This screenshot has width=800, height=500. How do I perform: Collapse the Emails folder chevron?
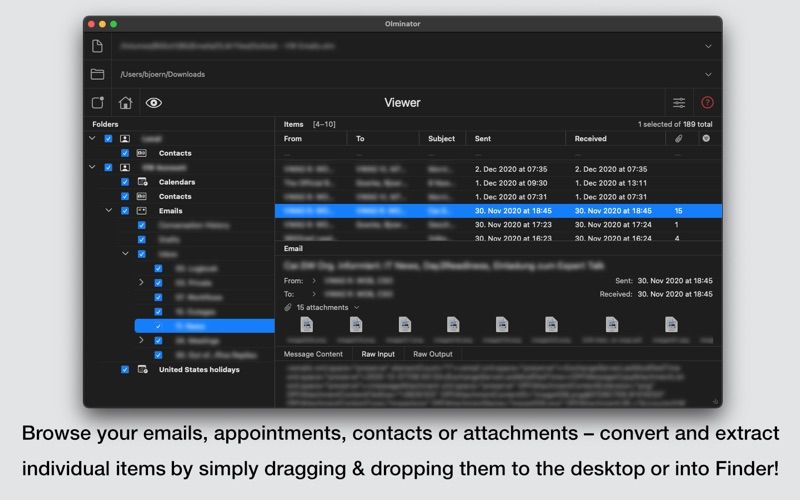[x=109, y=210]
